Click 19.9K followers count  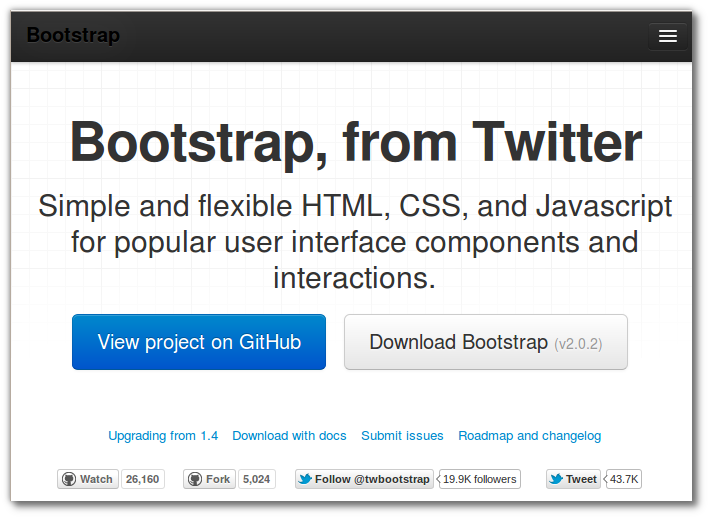pyautogui.click(x=479, y=479)
